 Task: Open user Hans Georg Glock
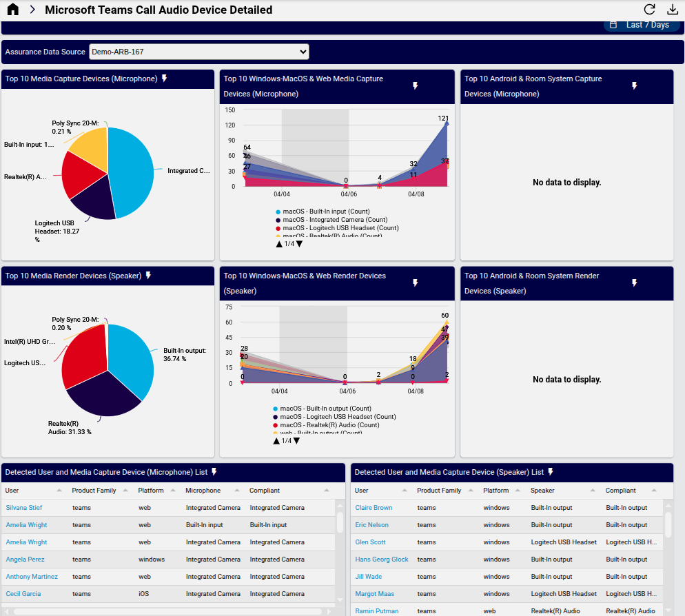click(x=382, y=559)
